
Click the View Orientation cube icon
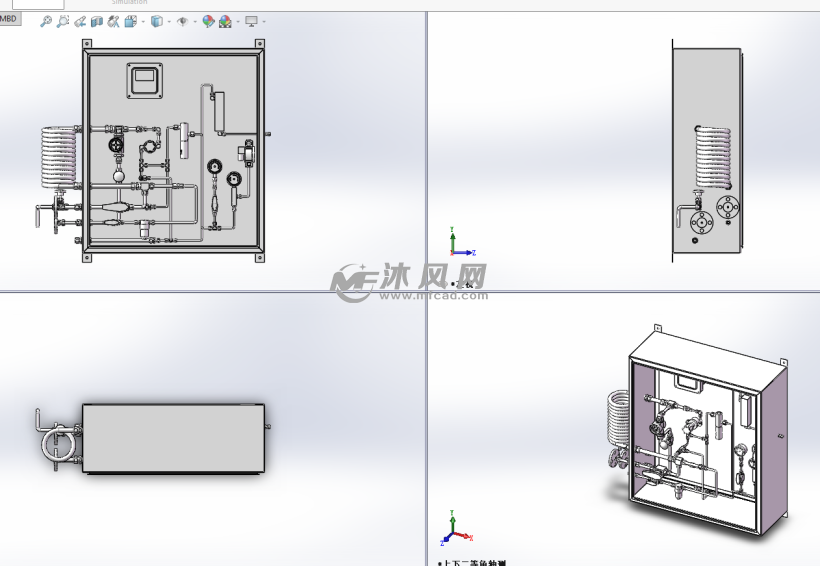tap(130, 21)
